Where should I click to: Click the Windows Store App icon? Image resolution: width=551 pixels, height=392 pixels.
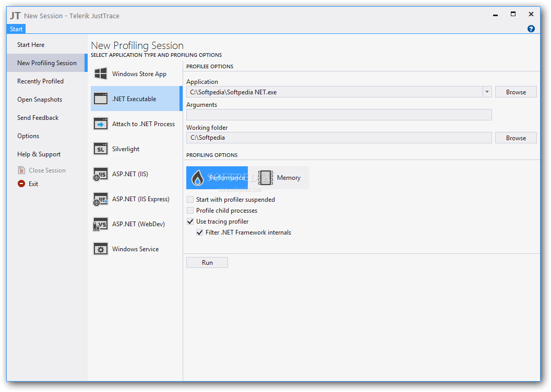tap(101, 73)
